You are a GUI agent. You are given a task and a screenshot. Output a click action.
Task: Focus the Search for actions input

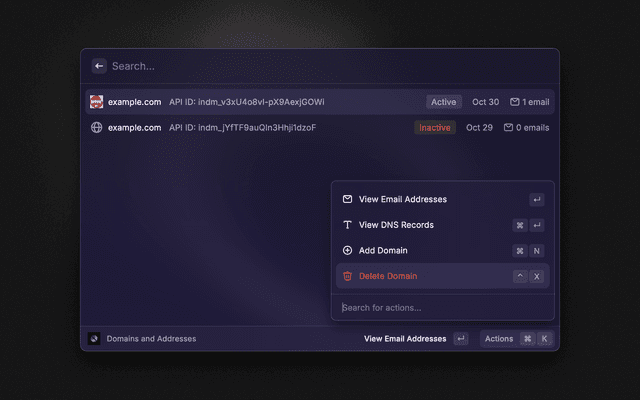pos(440,307)
